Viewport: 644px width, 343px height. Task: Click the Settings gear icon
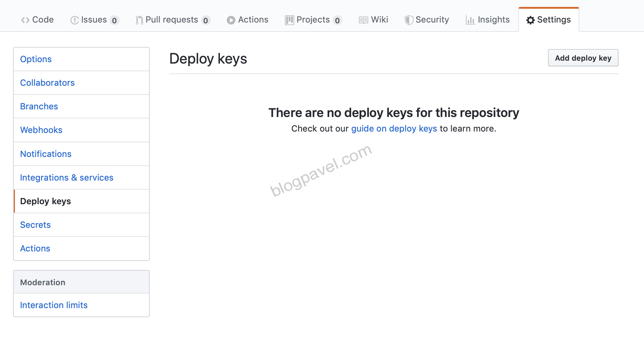point(530,20)
